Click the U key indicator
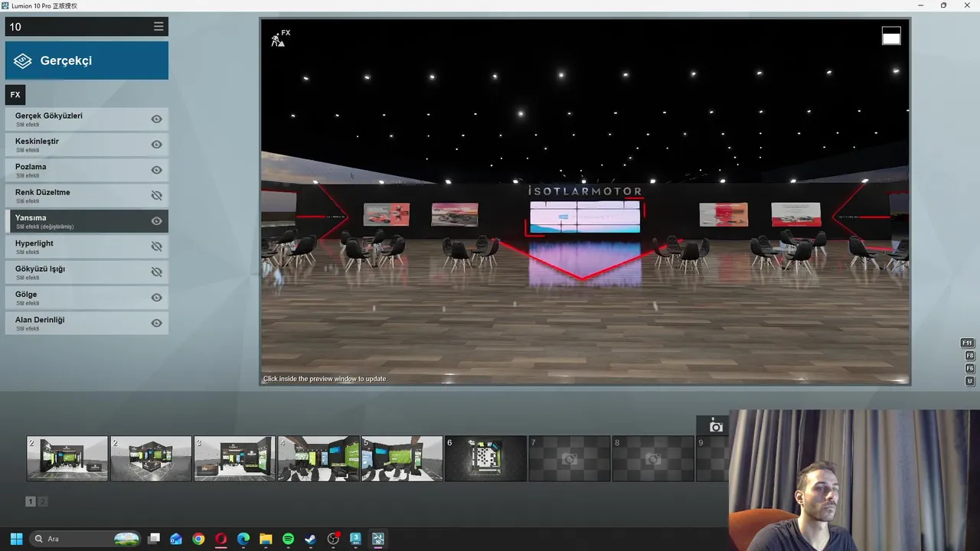The width and height of the screenshot is (980, 551). click(969, 381)
